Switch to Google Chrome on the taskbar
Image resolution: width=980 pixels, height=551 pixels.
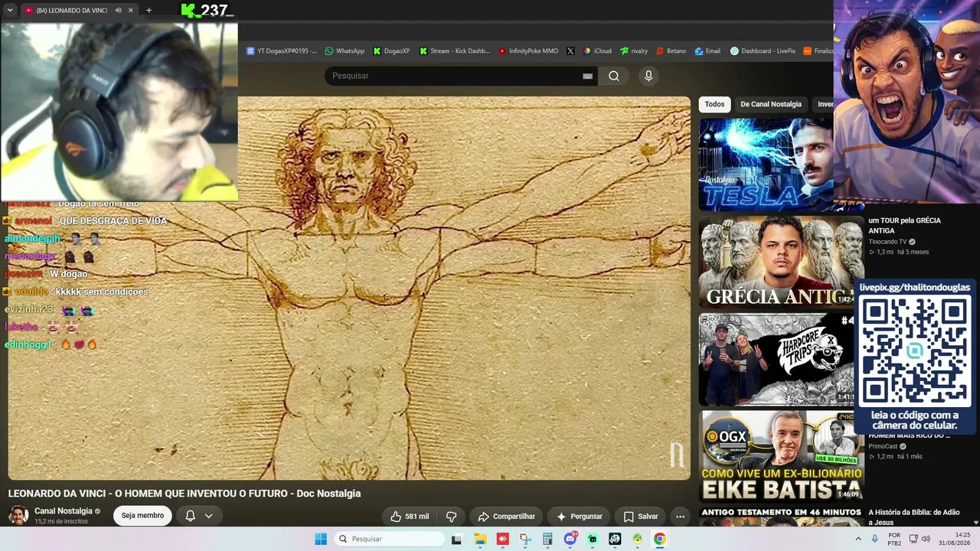pyautogui.click(x=659, y=539)
